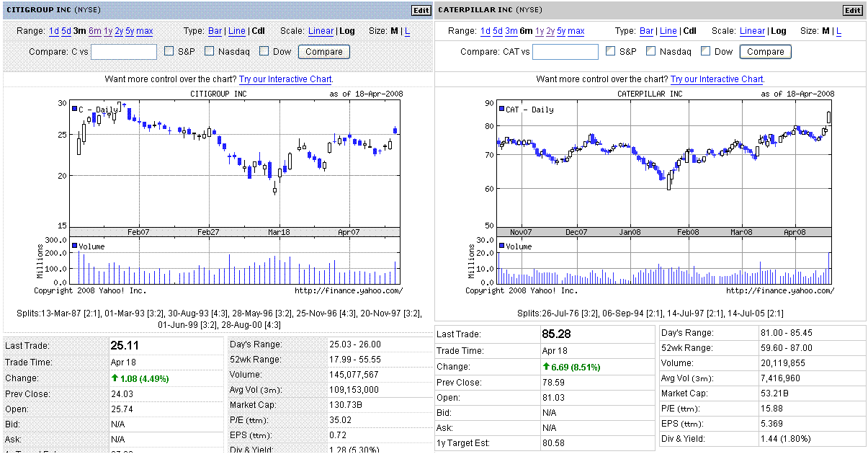Choose max range for Caterpillar chart
868x454 pixels.
pos(576,31)
